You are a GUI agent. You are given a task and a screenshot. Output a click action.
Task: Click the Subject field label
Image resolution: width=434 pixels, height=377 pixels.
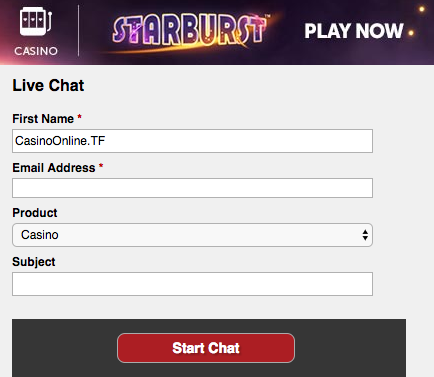34,262
